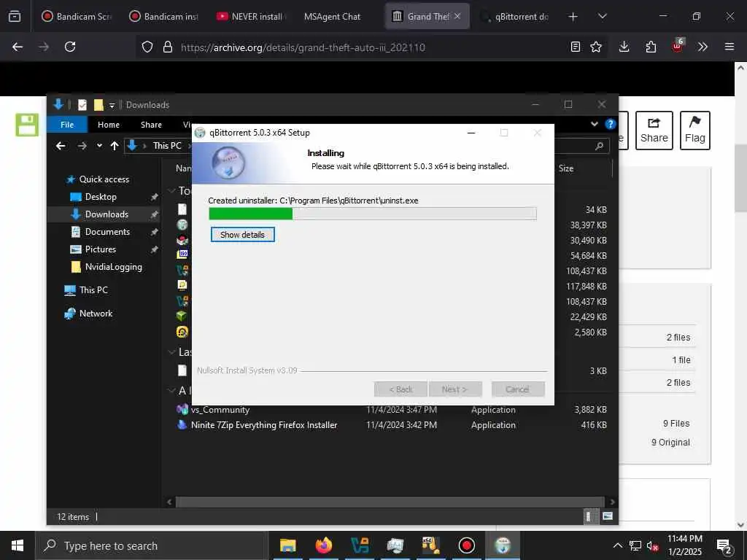Bookmark this page with the star
The image size is (747, 560).
click(x=596, y=47)
